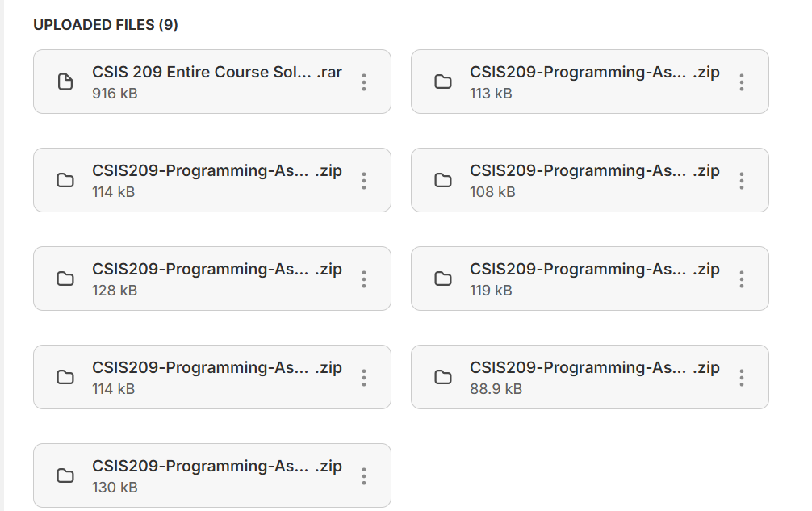This screenshot has width=812, height=511.
Task: Click the filename of the 119 kB zip
Action: 594,269
